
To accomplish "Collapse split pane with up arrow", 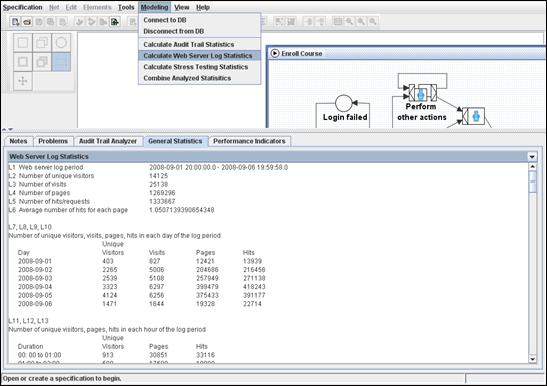I will click(5, 130).
